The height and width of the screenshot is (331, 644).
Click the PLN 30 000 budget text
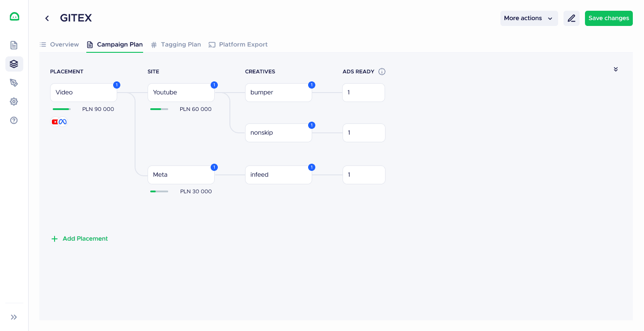(x=196, y=191)
